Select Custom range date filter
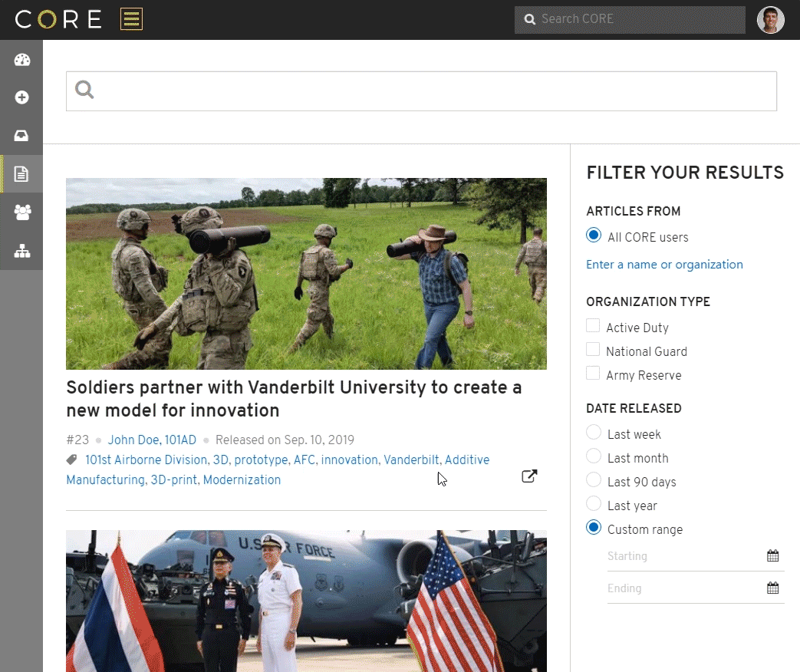Screen dimensions: 800x672 594,528
